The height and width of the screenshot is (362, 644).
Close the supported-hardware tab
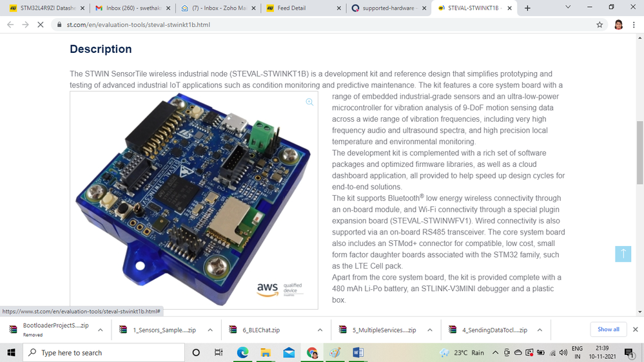424,8
